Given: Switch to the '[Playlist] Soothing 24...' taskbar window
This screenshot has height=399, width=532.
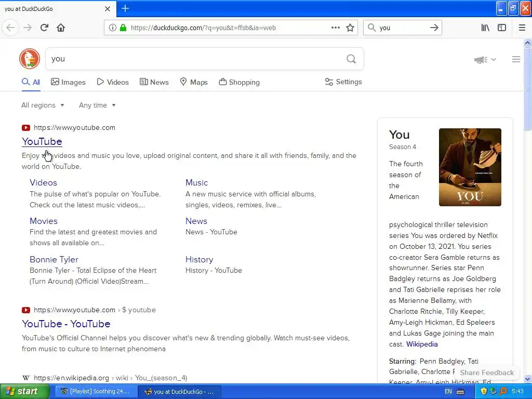Looking at the screenshot, I should pyautogui.click(x=95, y=392).
